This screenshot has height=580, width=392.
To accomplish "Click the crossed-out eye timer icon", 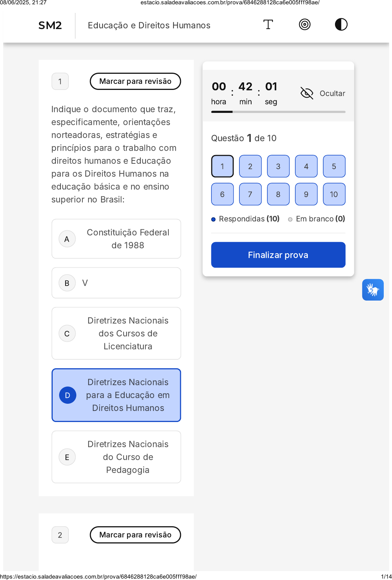I will click(x=307, y=93).
